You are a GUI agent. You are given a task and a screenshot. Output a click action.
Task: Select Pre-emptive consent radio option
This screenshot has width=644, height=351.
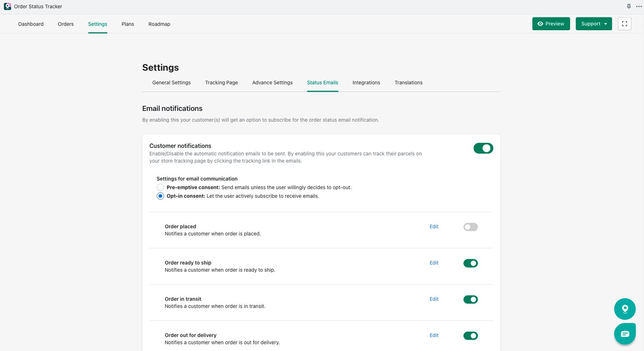tap(160, 187)
